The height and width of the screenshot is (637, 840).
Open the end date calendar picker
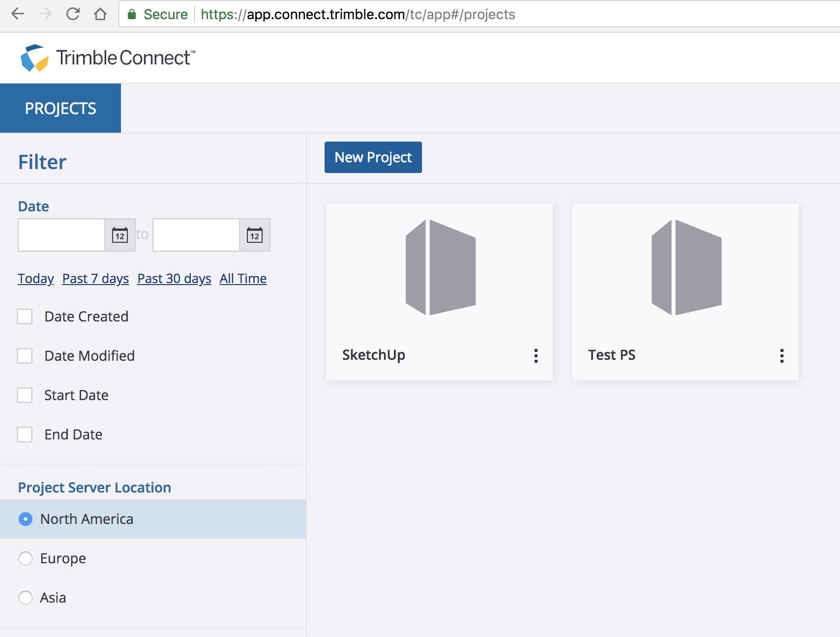(255, 235)
